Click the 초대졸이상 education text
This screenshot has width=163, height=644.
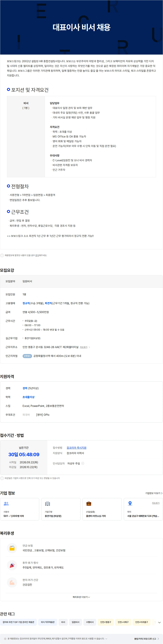click(29, 397)
